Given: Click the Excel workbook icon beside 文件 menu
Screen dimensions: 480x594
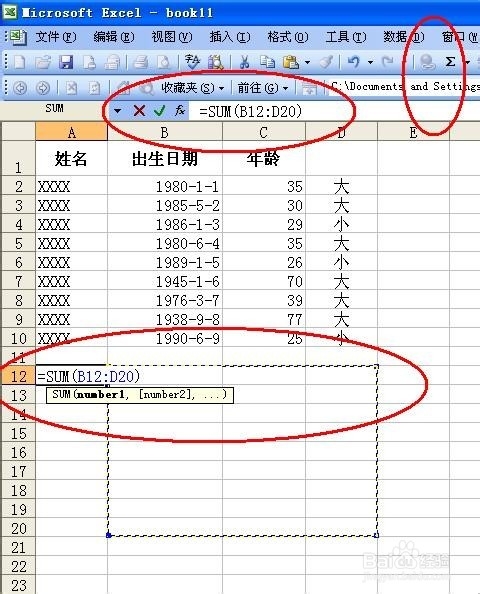Looking at the screenshot, I should click(17, 37).
